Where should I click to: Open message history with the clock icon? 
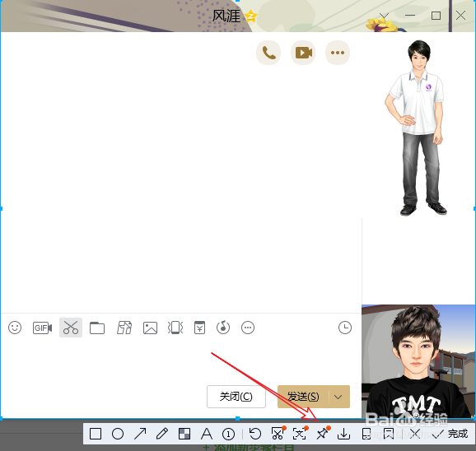tap(345, 328)
